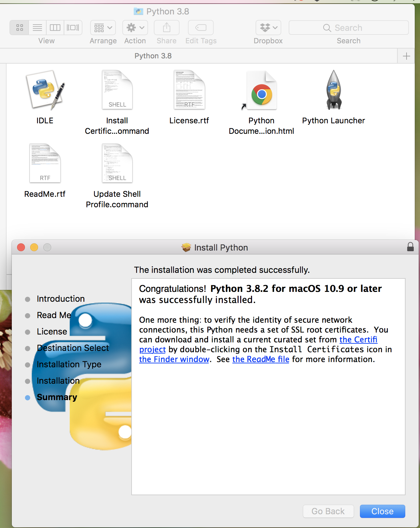Click the lock icon in installer
The height and width of the screenshot is (528, 420).
pos(410,247)
